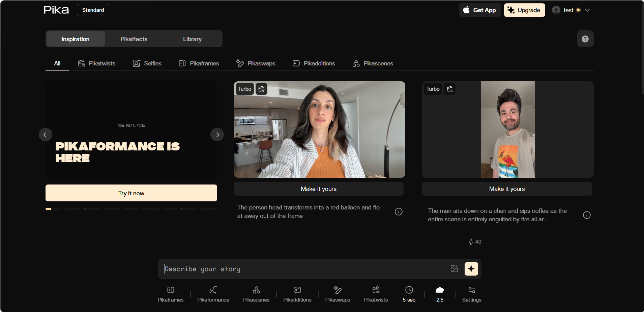644x312 pixels.
Task: Show info for the red balloon prompt
Action: tap(399, 212)
